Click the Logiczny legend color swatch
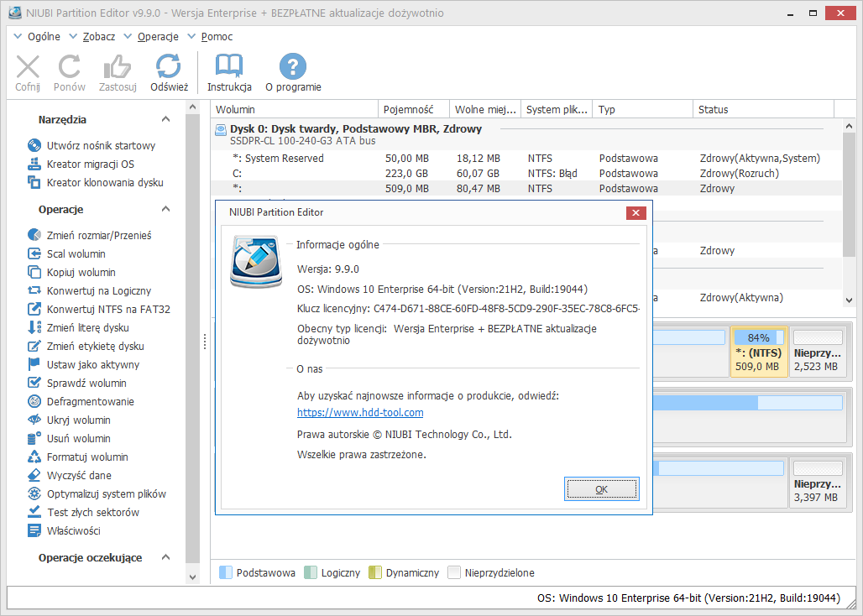This screenshot has width=863, height=616. 311,572
